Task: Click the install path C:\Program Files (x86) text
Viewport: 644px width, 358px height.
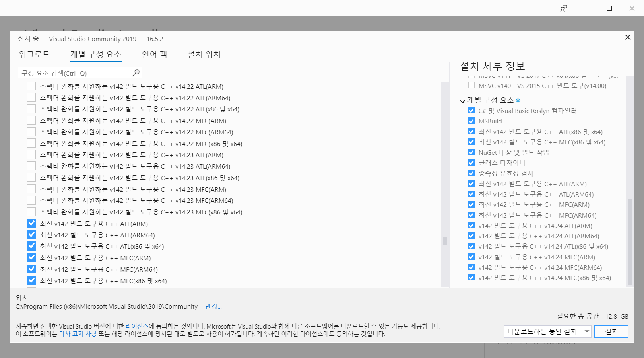Action: (x=107, y=307)
